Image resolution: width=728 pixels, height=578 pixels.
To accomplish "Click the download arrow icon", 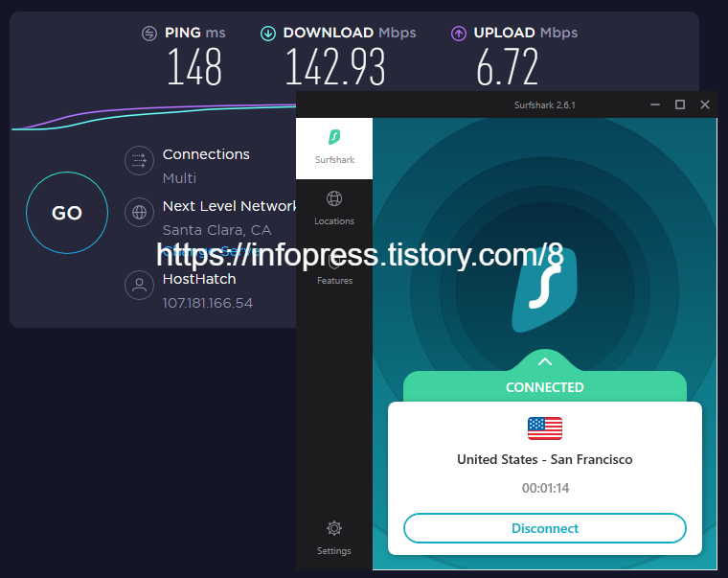I will (268, 34).
